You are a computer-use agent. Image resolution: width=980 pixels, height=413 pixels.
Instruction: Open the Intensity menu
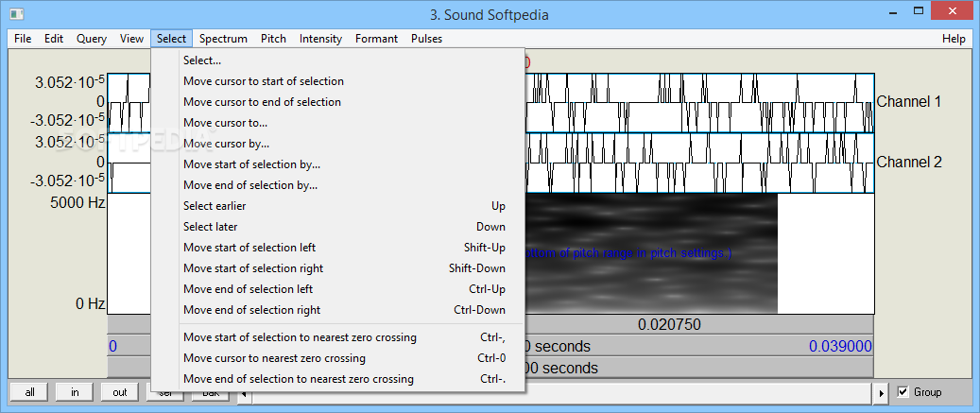click(x=320, y=39)
